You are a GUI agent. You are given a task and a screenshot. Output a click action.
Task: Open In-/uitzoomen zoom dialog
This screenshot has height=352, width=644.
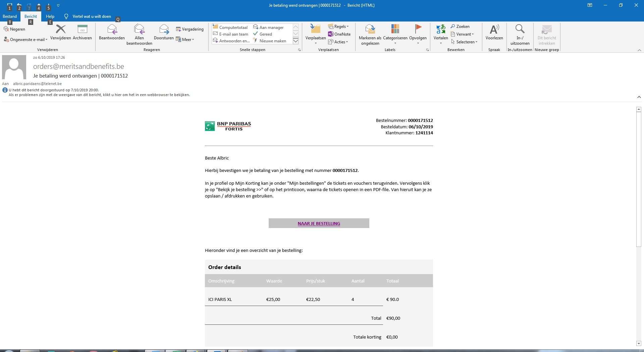[x=520, y=35]
